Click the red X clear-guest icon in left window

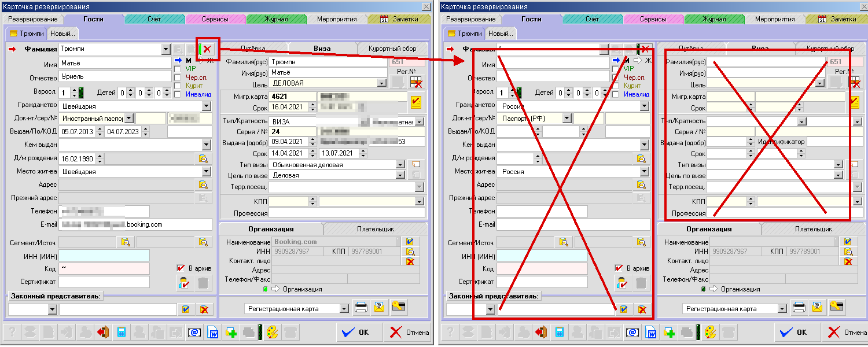pyautogui.click(x=207, y=49)
